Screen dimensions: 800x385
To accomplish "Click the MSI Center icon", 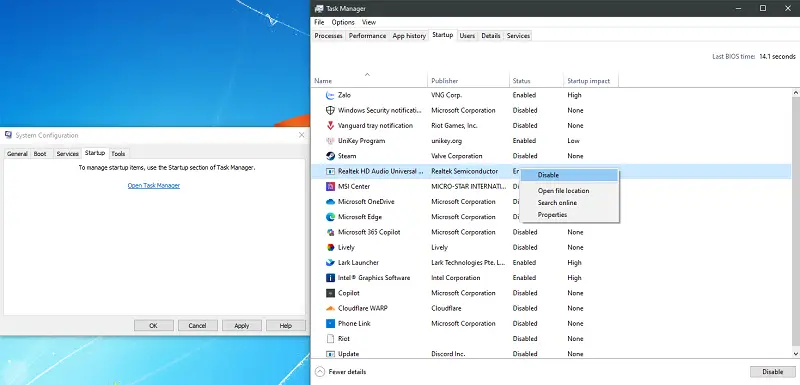I will click(x=330, y=187).
